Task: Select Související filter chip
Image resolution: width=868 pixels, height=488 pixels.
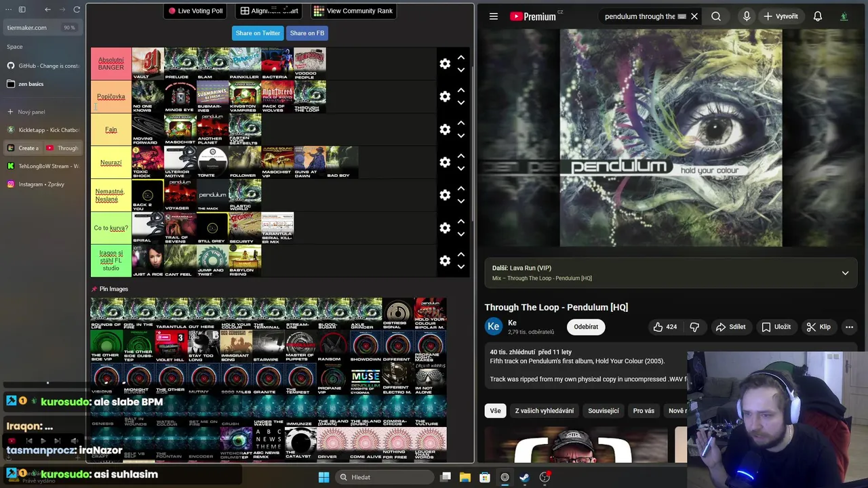Action: coord(604,411)
